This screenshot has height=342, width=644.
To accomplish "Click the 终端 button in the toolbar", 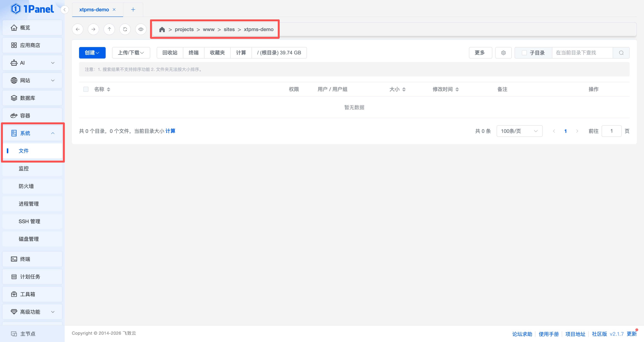I will (x=194, y=53).
